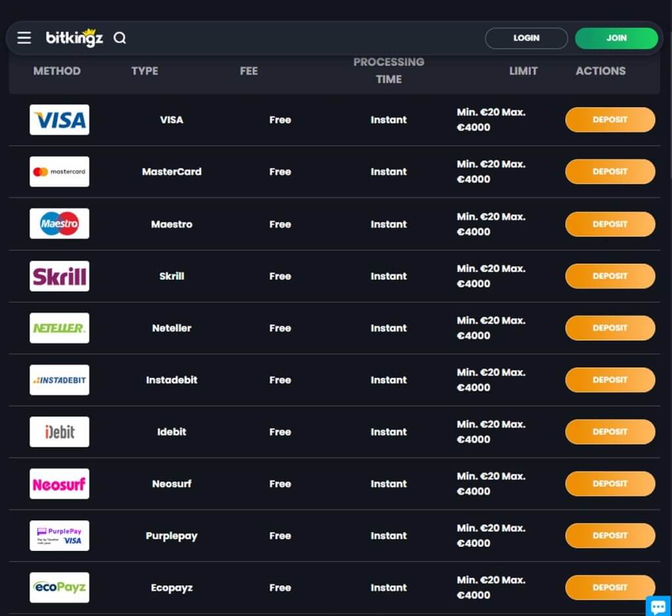Click the TYPE column header
This screenshot has width=672, height=616.
click(145, 71)
